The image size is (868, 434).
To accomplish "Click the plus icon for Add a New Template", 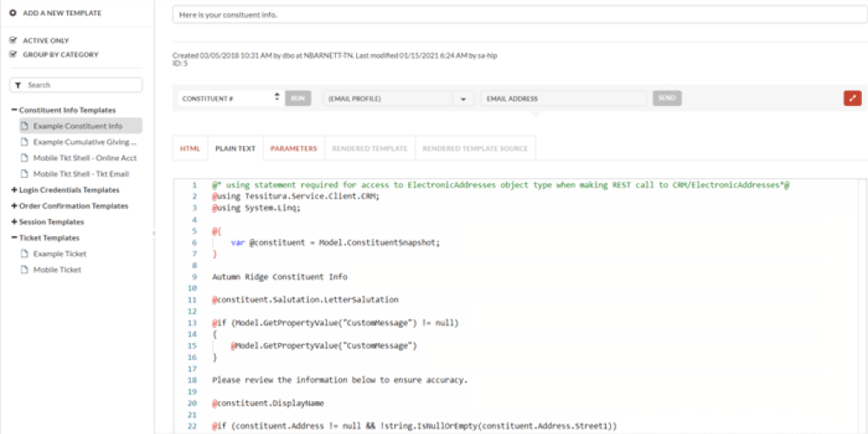I will click(x=13, y=13).
